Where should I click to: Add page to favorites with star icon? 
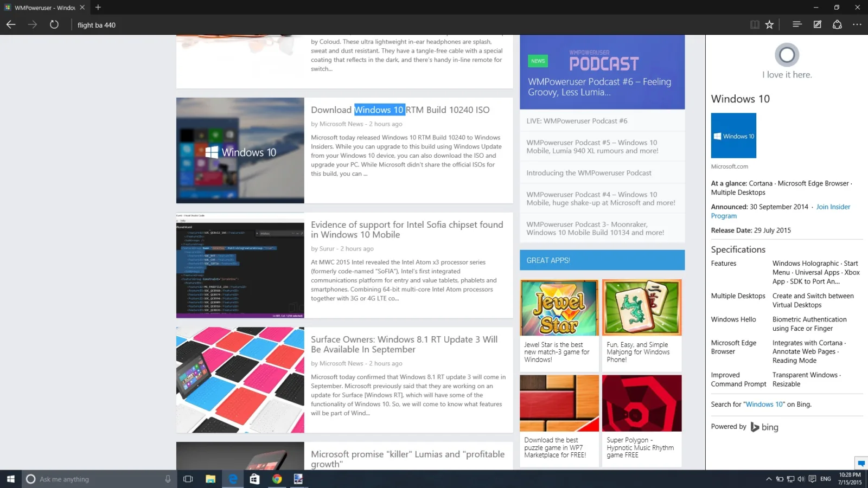[x=769, y=24]
